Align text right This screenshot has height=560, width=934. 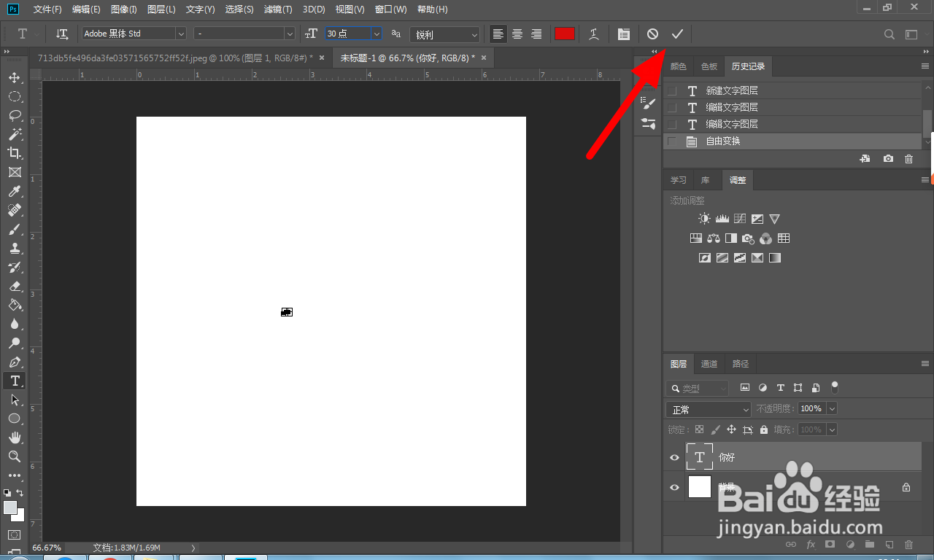click(536, 34)
